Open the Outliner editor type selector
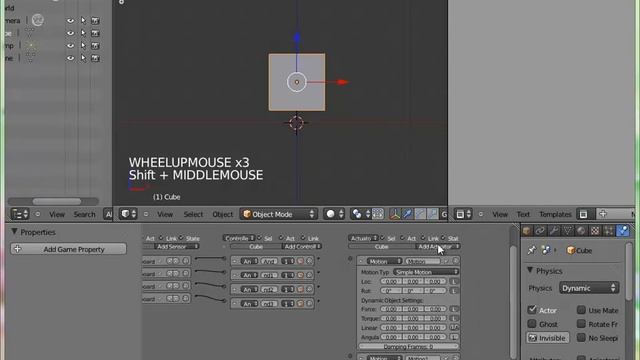The height and width of the screenshot is (360, 640). tap(19, 214)
